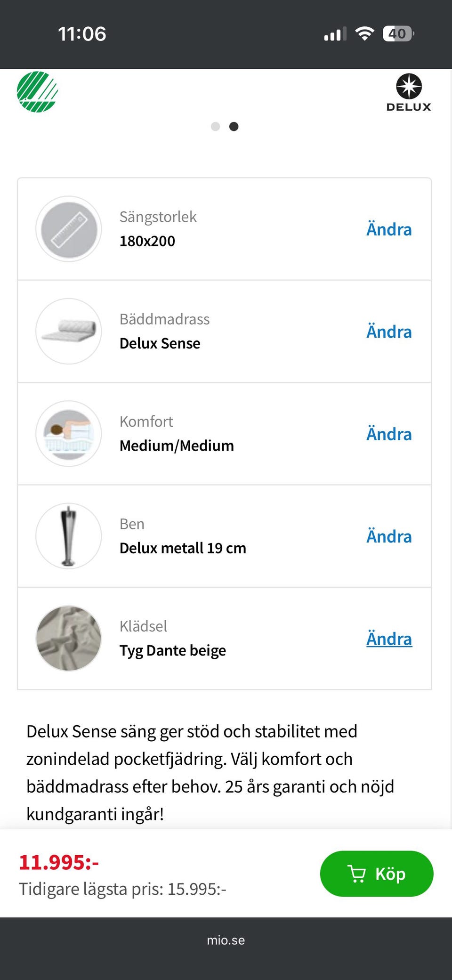Tap the mio.se address bar

(226, 940)
